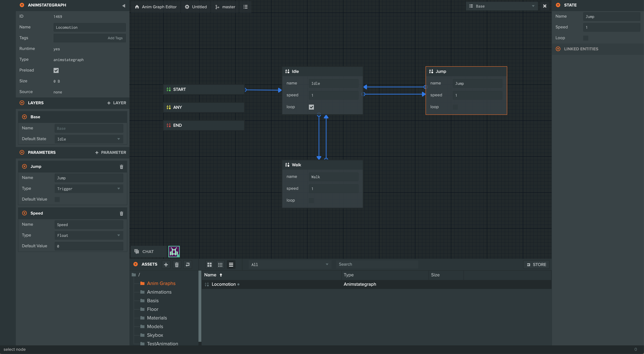Open the Default State dropdown showing Idle
Viewport: 644px width, 354px height.
[88, 139]
